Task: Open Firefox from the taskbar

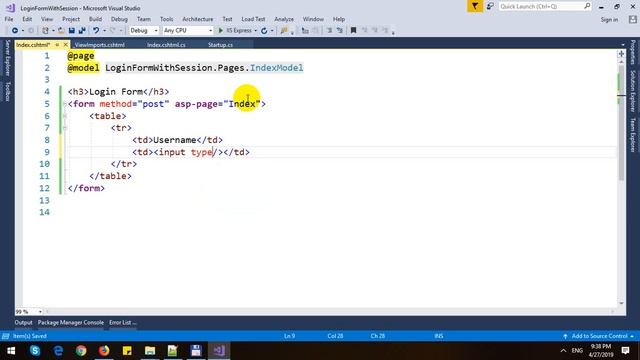Action: click(x=104, y=350)
